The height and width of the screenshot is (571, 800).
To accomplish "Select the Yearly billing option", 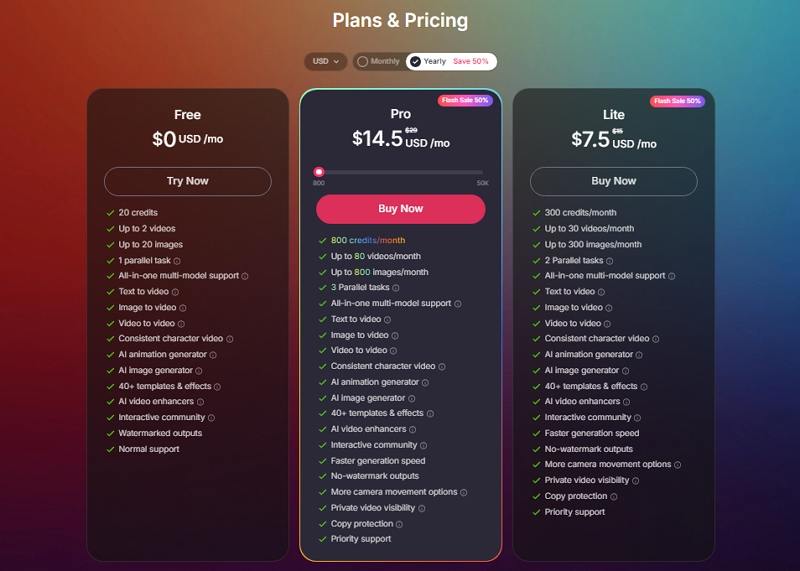I will 429,61.
